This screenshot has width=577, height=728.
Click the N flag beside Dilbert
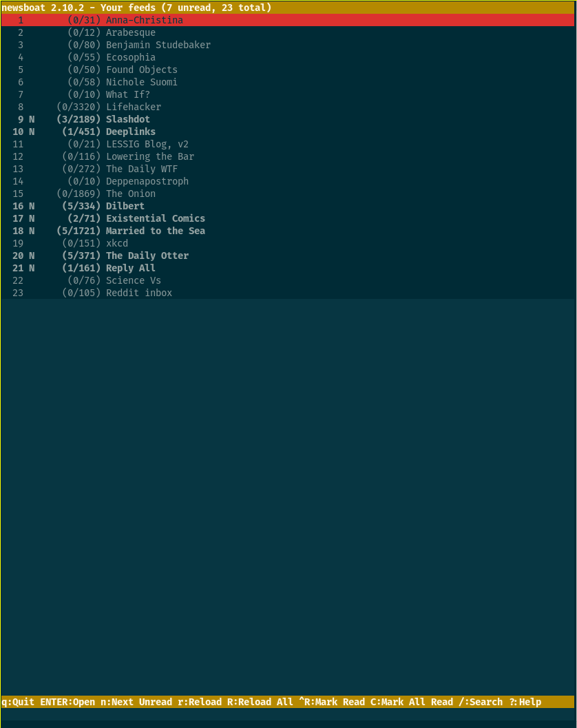pos(32,206)
